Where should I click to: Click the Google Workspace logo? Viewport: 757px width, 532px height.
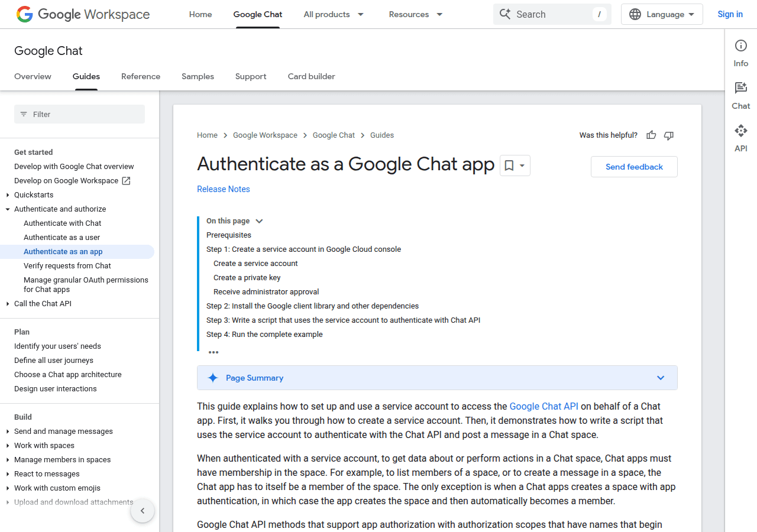click(83, 14)
